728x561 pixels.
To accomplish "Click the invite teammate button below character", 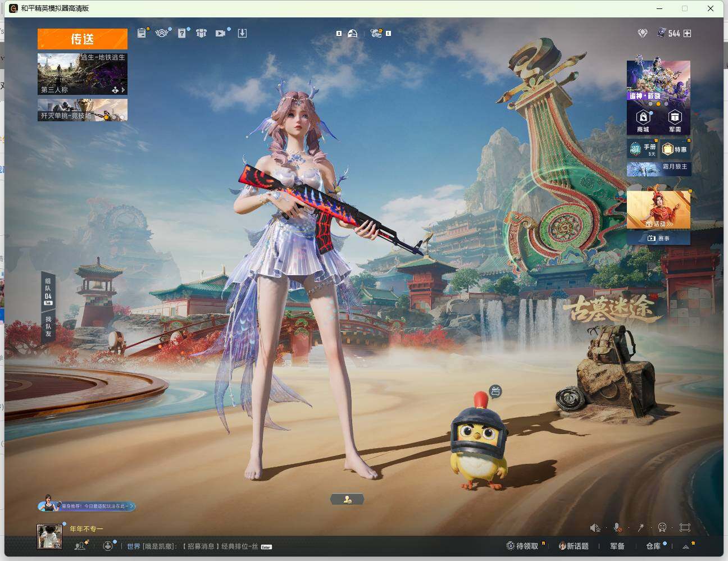I will click(347, 499).
